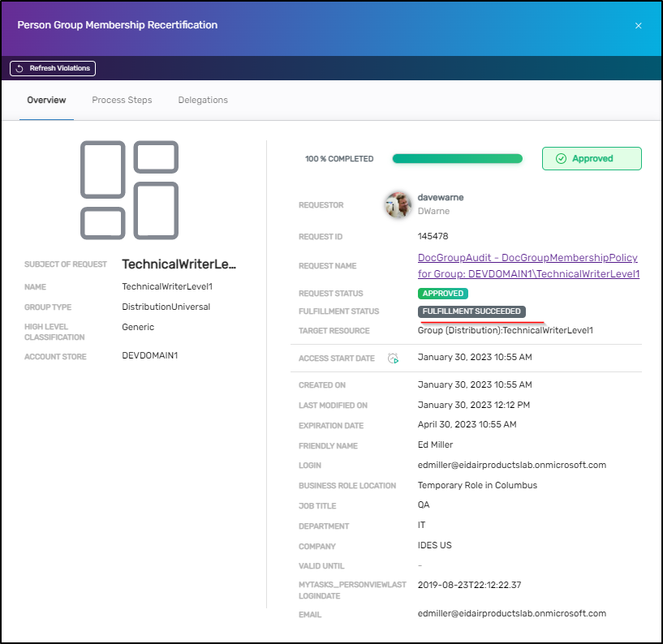
Task: Click the Refresh Violations button
Action: 52,68
